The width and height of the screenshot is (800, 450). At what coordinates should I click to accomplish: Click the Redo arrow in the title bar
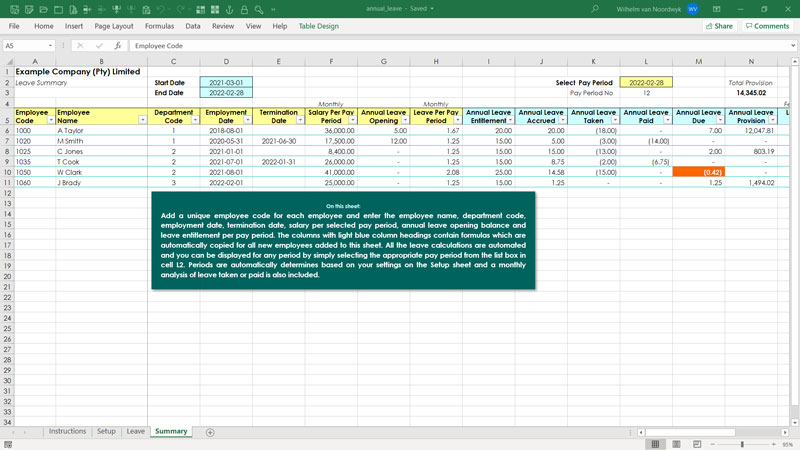click(x=180, y=10)
